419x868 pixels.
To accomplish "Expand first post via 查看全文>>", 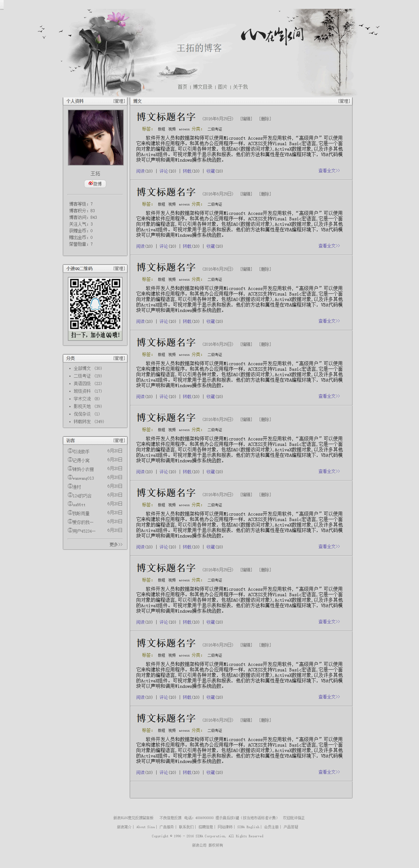I will click(x=329, y=171).
